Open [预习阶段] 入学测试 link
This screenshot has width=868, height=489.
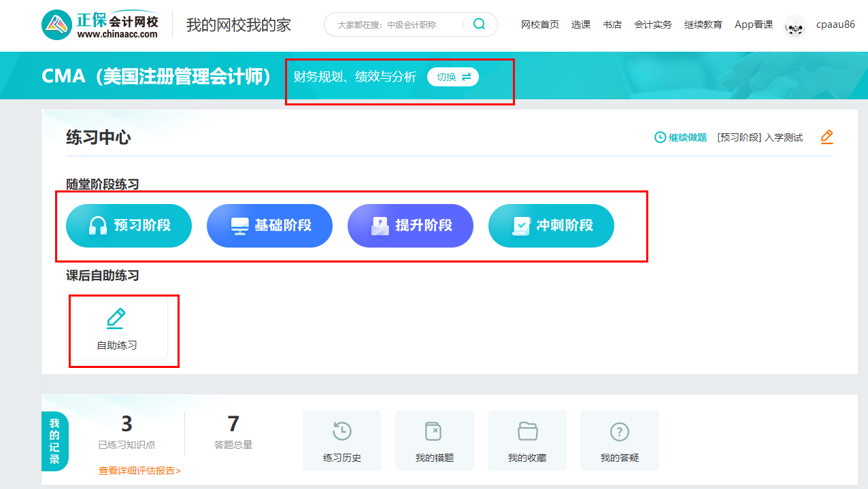click(760, 137)
